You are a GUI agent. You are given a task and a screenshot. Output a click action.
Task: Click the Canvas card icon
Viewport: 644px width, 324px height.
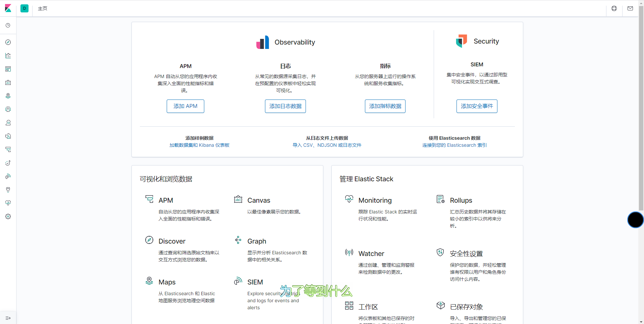click(x=238, y=199)
